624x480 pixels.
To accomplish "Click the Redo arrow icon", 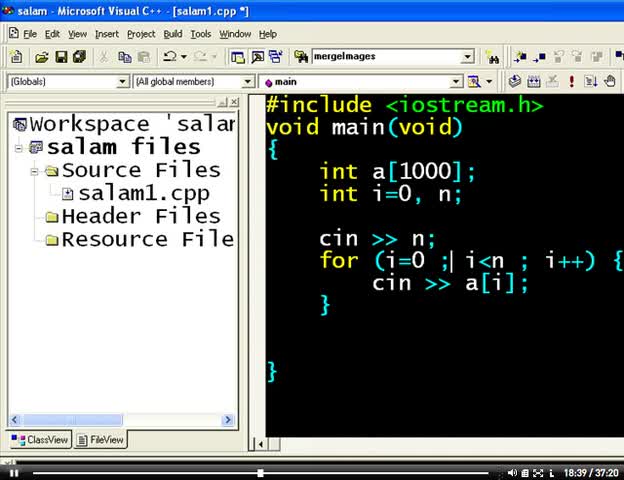I will coord(200,57).
